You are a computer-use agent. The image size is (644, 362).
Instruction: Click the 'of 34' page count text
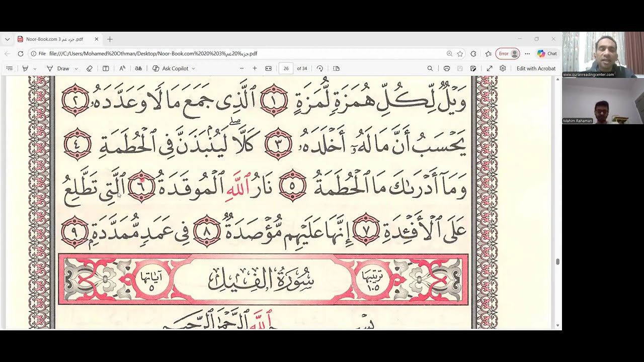pos(302,68)
